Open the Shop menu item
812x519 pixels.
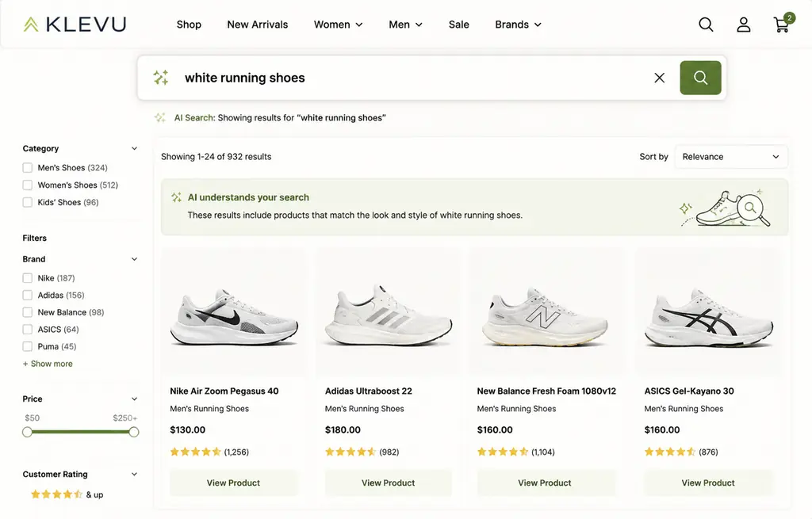click(189, 25)
